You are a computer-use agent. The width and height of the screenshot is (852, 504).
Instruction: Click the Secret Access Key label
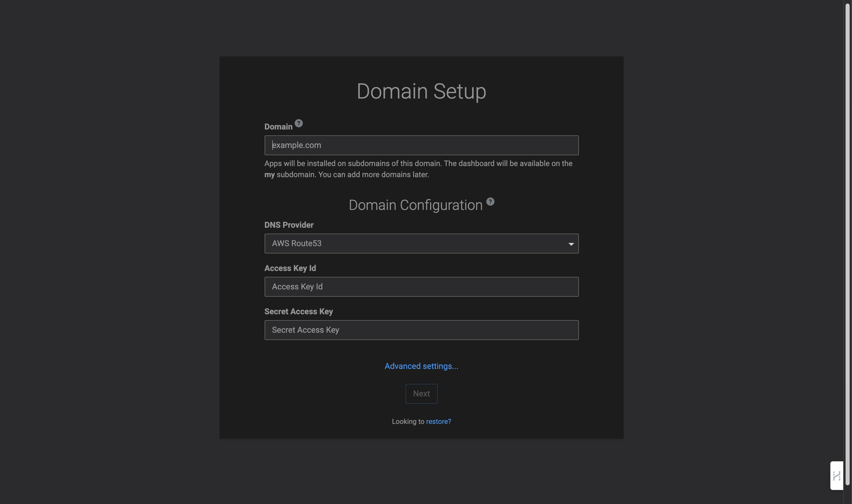click(299, 311)
